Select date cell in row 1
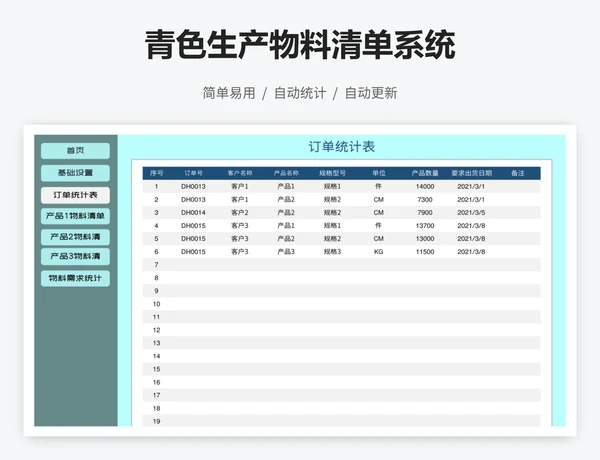The image size is (600, 460). [x=471, y=187]
